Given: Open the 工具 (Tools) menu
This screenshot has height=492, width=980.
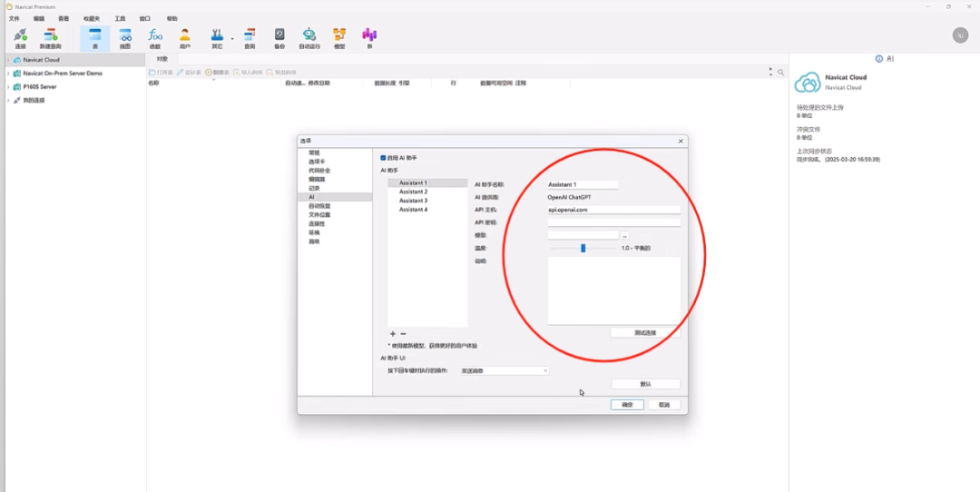Looking at the screenshot, I should click(120, 19).
